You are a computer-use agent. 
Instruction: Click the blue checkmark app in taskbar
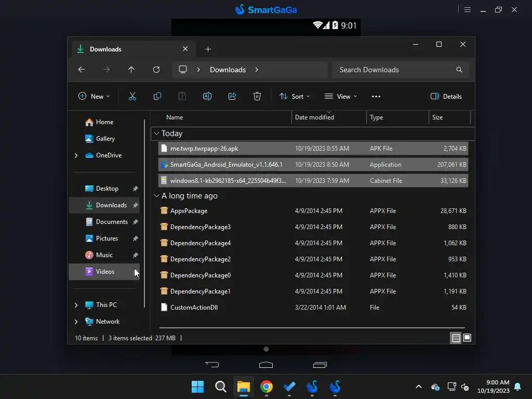click(x=289, y=387)
